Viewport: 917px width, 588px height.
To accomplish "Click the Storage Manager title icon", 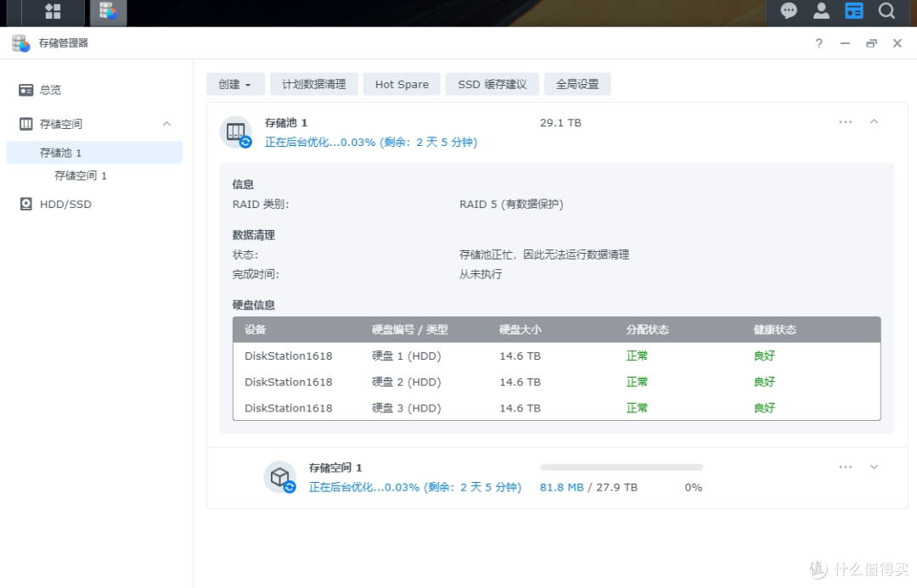I will (20, 43).
